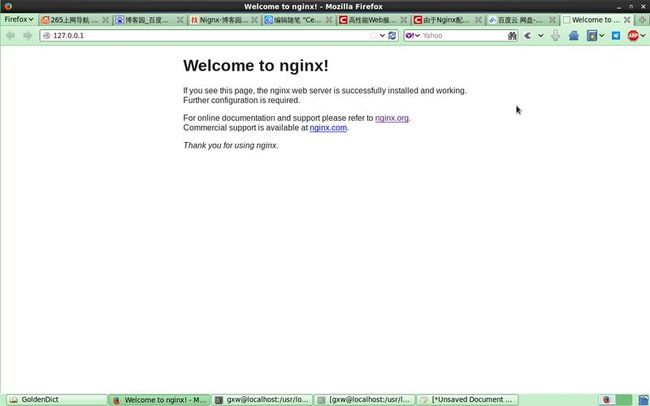
Task: Reload the page with the refresh icon
Action: tap(392, 36)
